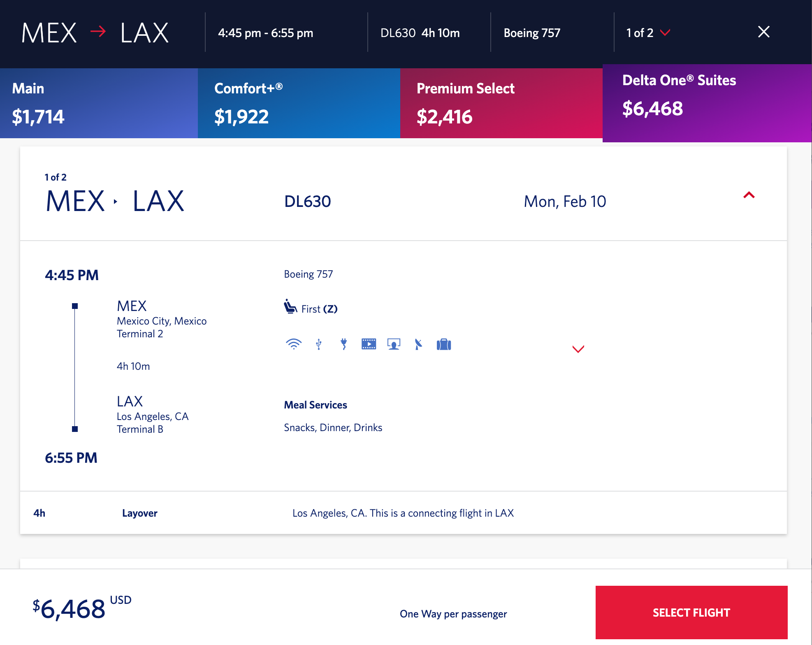Select the Comfort+ fare tab
The width and height of the screenshot is (812, 645).
[299, 103]
